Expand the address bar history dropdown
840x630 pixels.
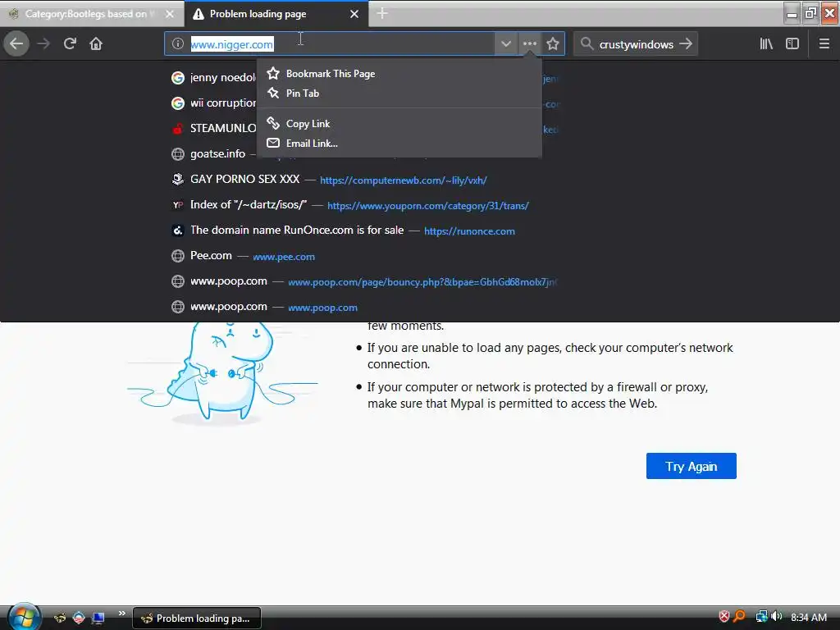pyautogui.click(x=505, y=44)
